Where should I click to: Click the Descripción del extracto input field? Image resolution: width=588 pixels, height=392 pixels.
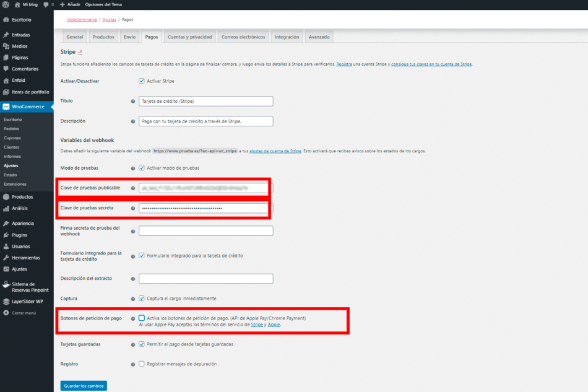205,278
